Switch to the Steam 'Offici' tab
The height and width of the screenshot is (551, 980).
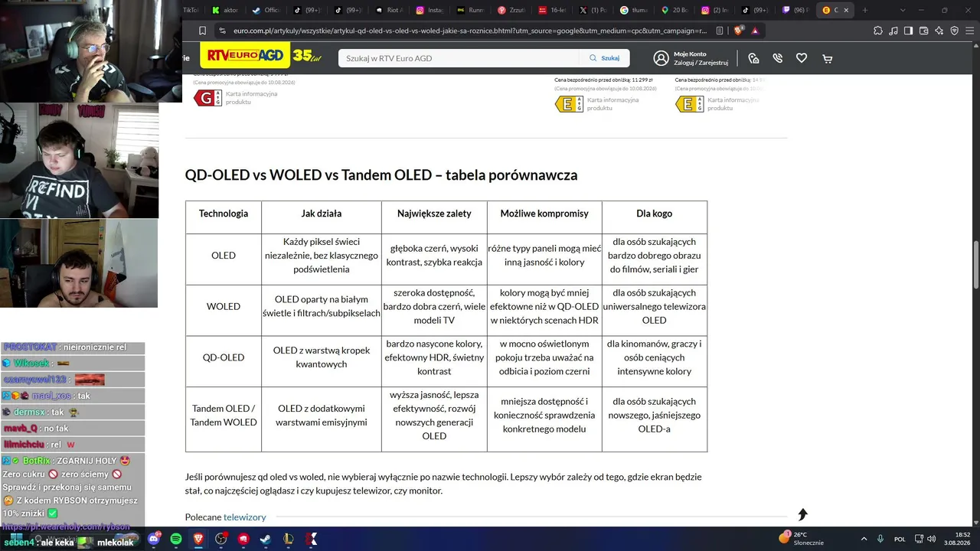click(266, 10)
